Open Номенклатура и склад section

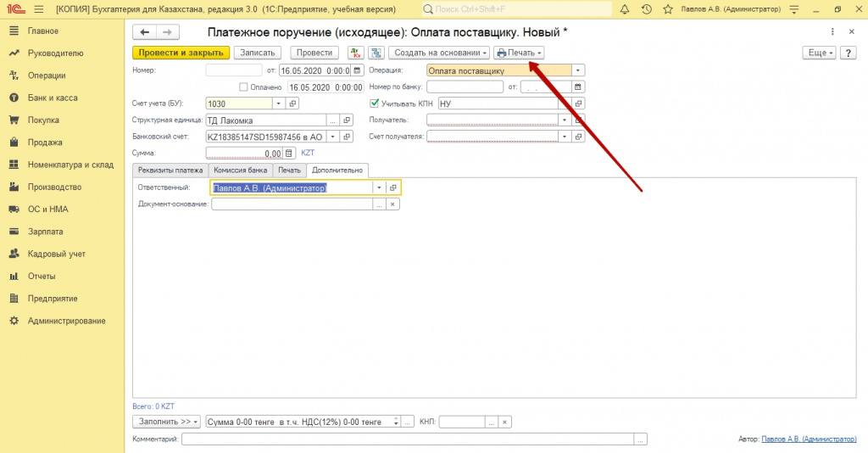tap(70, 165)
